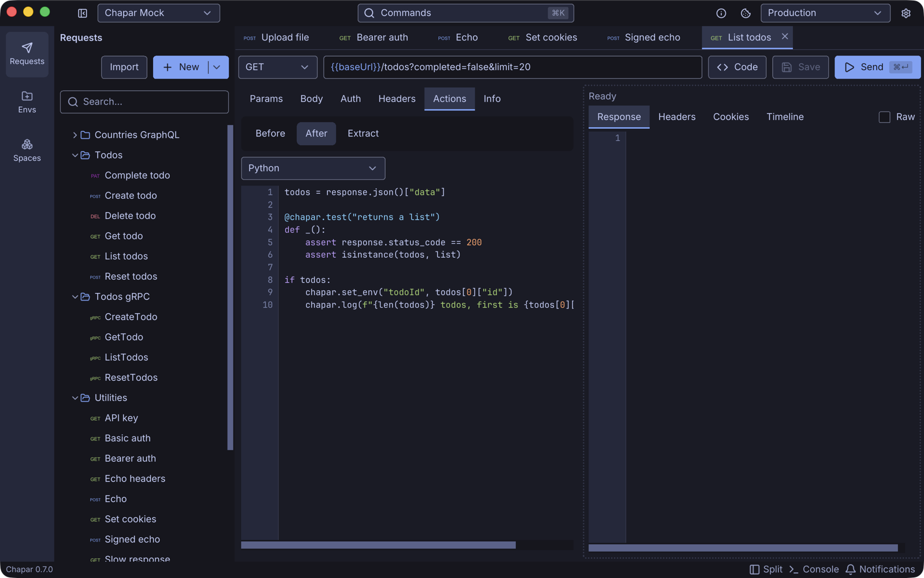Click the horizontal scrollbar under code editor
The height and width of the screenshot is (578, 924).
click(x=378, y=545)
